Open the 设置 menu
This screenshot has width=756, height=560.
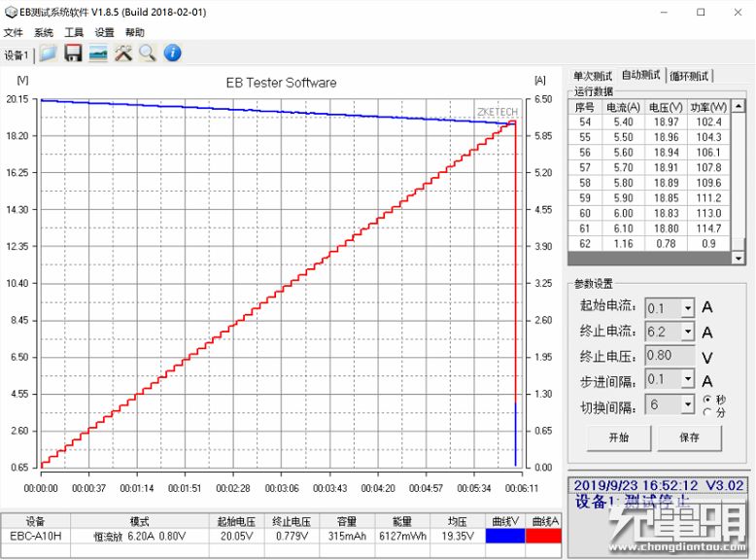pyautogui.click(x=104, y=32)
